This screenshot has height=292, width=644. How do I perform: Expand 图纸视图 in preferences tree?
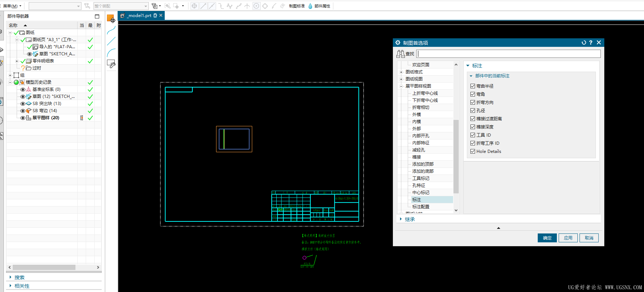click(x=401, y=79)
